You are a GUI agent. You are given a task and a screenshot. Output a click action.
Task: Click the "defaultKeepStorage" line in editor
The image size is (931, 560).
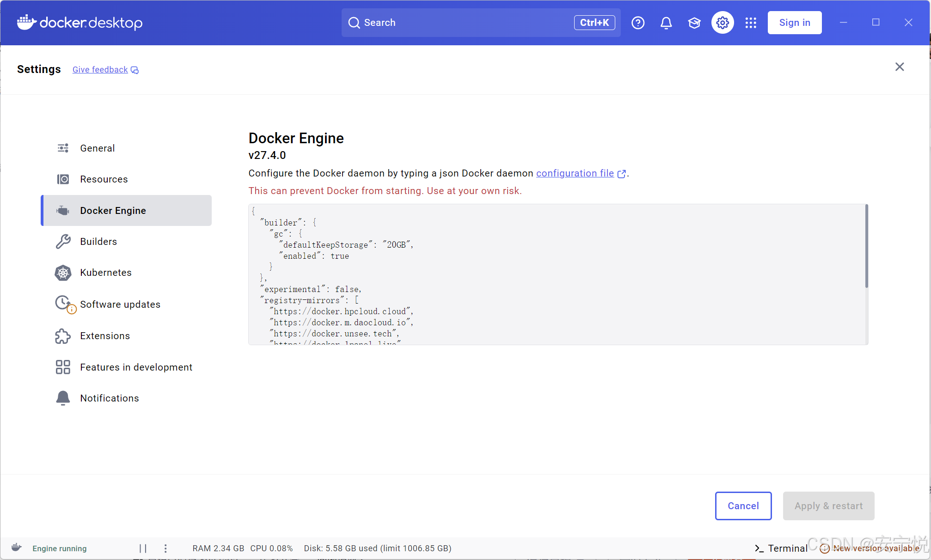[346, 245]
